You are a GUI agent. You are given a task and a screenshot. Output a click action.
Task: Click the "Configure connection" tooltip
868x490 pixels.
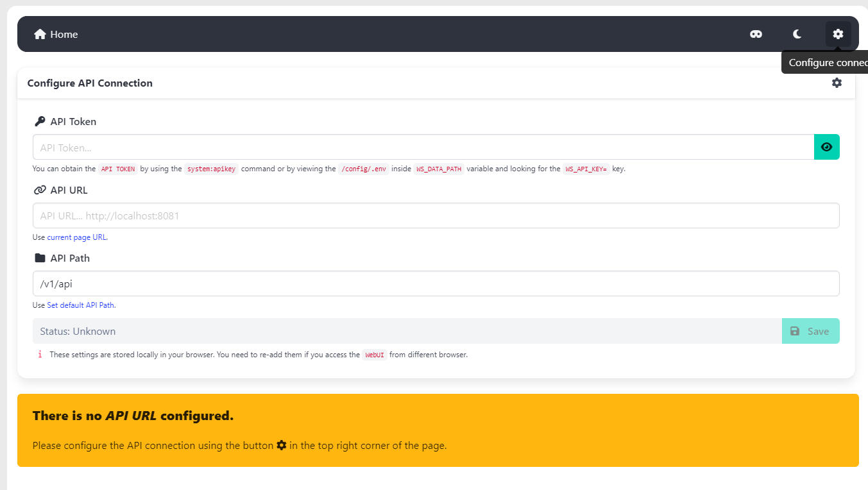(x=826, y=63)
